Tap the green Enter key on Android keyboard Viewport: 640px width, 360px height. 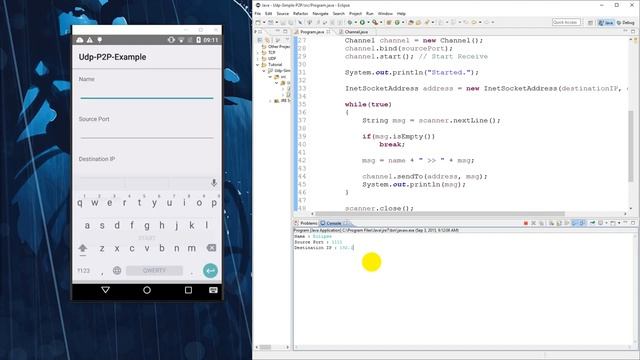(x=211, y=271)
